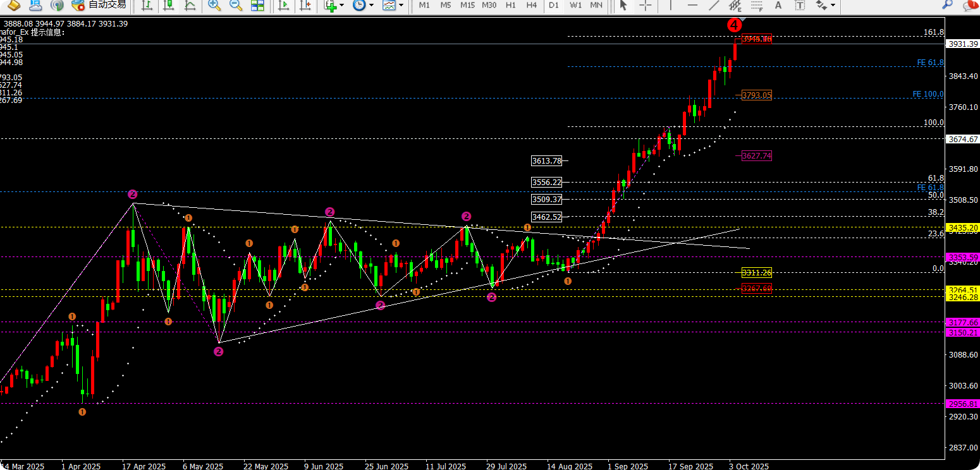This screenshot has width=980, height=470.
Task: Click the Zoom Out magnifier icon
Action: [235, 5]
